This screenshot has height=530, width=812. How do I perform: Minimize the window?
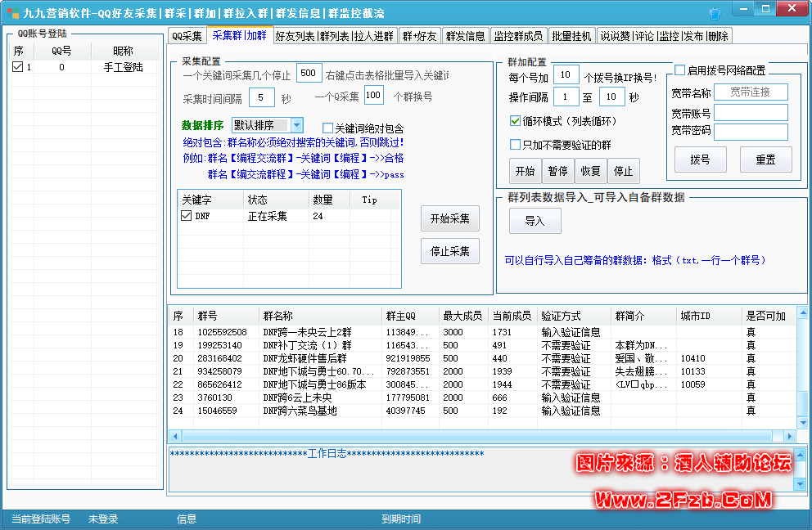click(x=742, y=9)
